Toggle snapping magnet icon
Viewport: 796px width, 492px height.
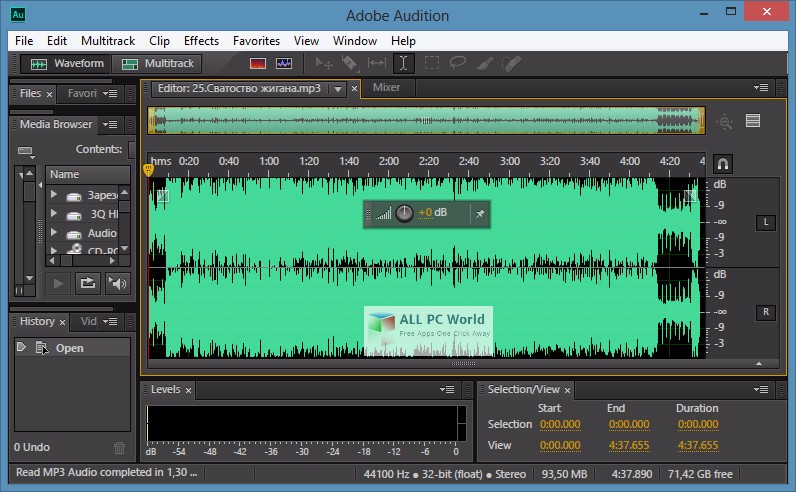click(723, 164)
